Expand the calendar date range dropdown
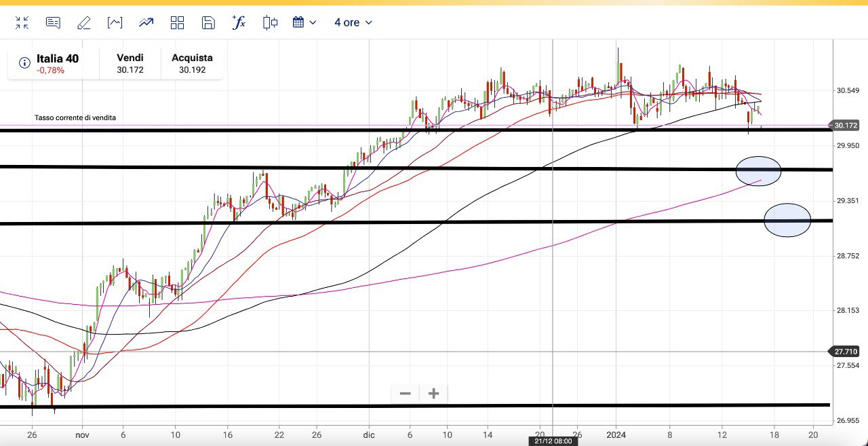 point(304,22)
